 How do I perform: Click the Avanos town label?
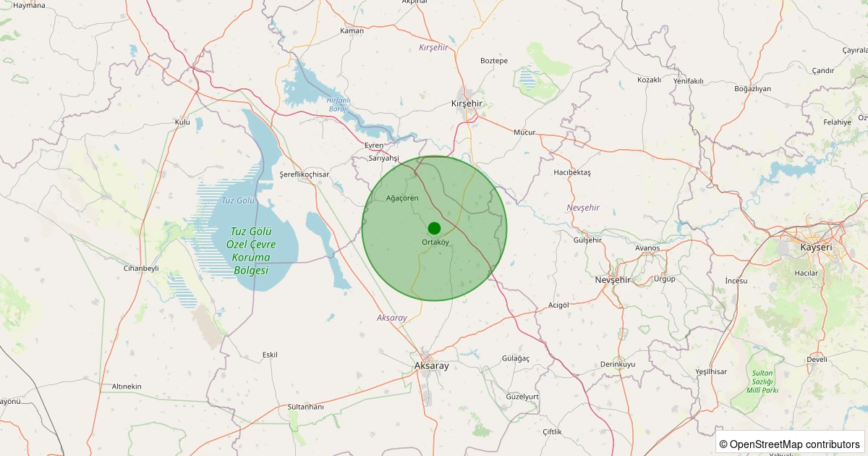(x=647, y=248)
